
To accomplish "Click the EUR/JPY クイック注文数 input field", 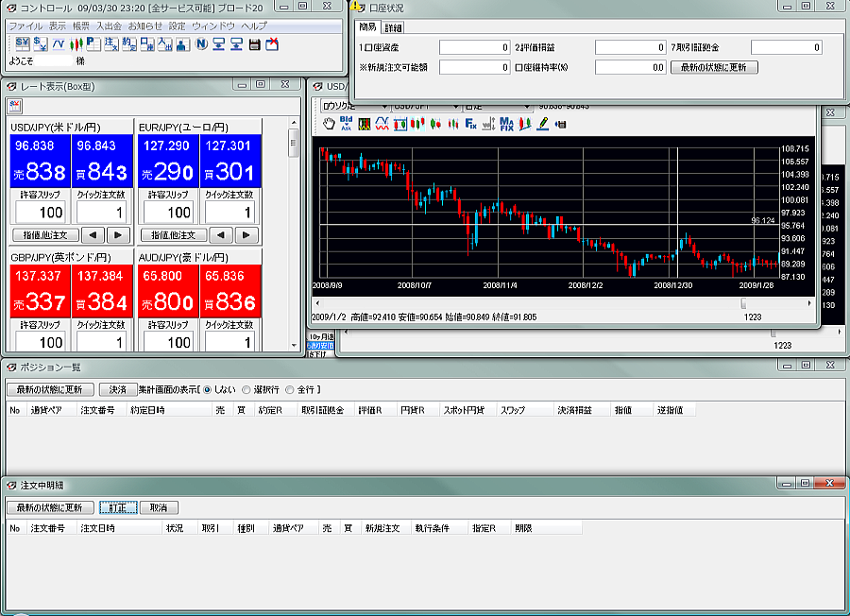I will pos(229,213).
